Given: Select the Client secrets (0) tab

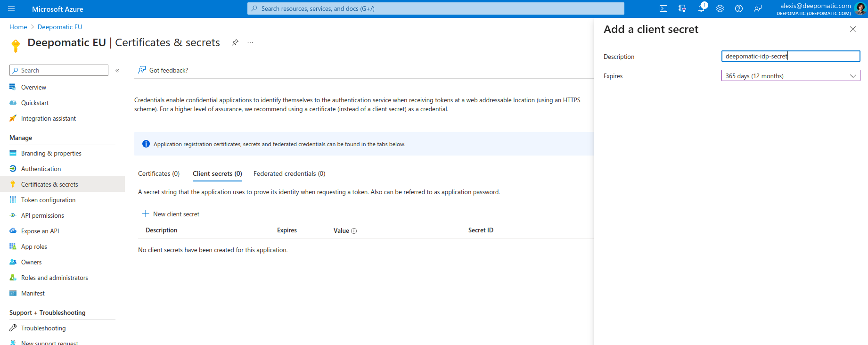Looking at the screenshot, I should coord(217,174).
